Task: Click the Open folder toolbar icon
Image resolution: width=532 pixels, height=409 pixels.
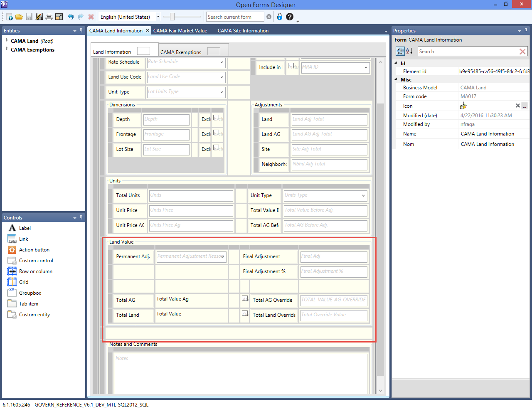Action: [19, 17]
